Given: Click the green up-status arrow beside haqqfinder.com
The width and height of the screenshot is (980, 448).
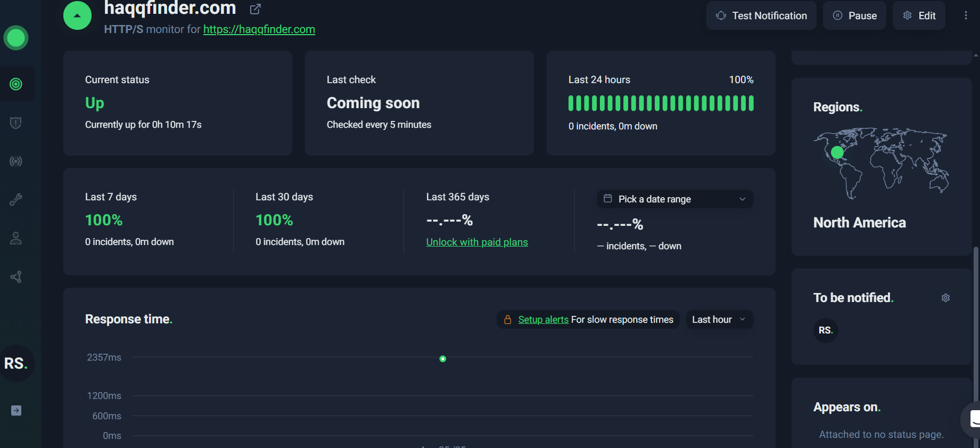Looking at the screenshot, I should (x=77, y=15).
